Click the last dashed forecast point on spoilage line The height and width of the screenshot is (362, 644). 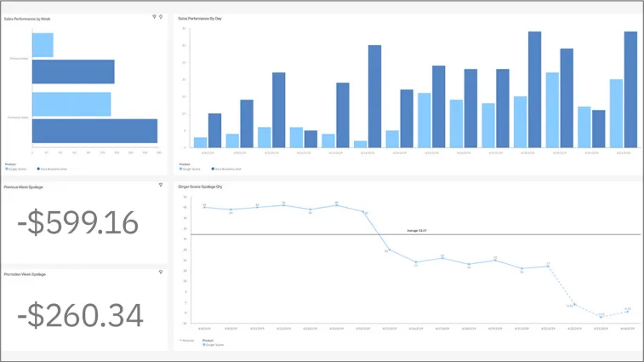pyautogui.click(x=627, y=312)
